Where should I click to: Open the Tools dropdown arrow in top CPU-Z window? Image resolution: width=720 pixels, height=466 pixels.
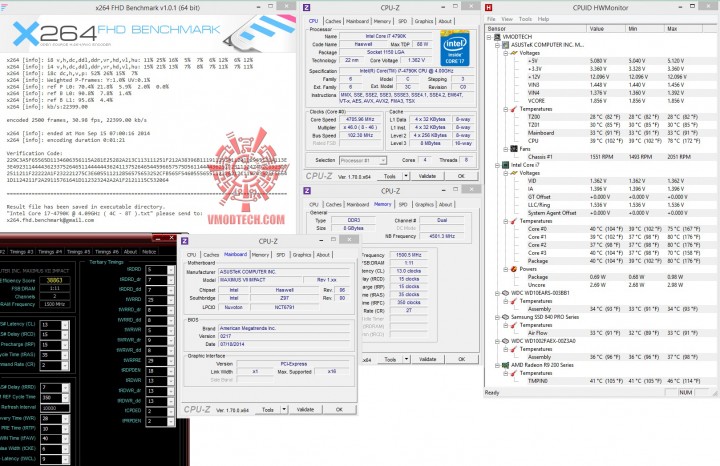pyautogui.click(x=406, y=176)
